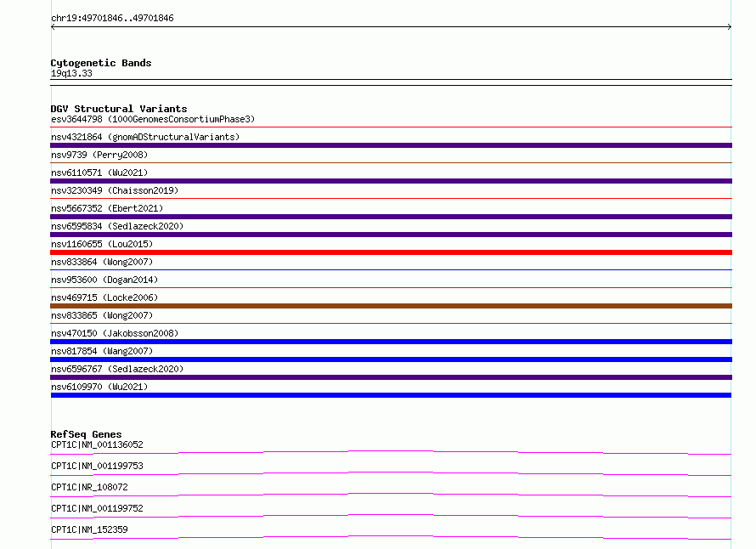Select variant label nsv817854 (Wang2007)
This screenshot has height=549, width=756.
[x=102, y=351]
